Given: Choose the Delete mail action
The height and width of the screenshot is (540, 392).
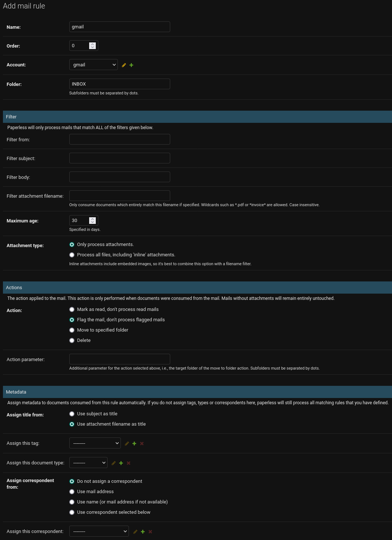Looking at the screenshot, I should click(72, 340).
